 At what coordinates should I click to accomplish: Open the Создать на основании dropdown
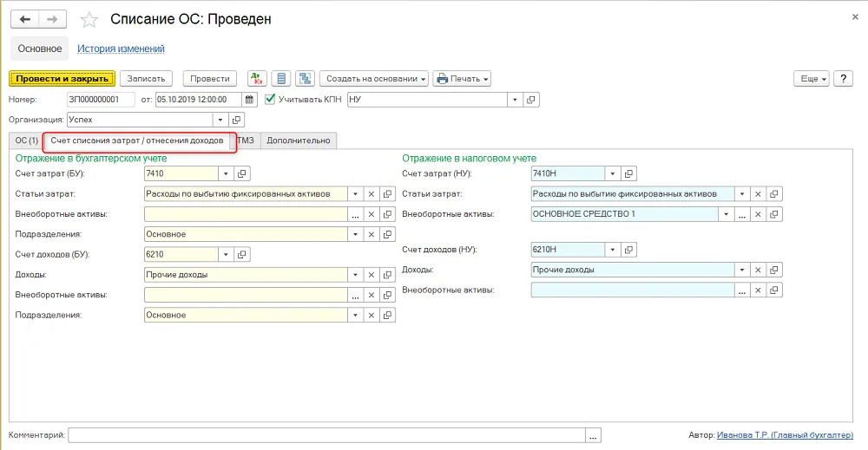pos(374,79)
